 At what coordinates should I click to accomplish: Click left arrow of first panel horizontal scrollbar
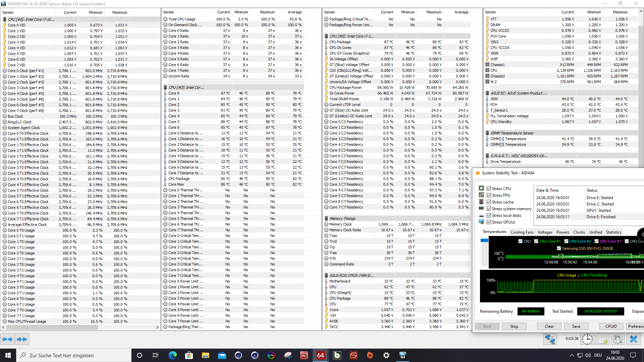4,327
